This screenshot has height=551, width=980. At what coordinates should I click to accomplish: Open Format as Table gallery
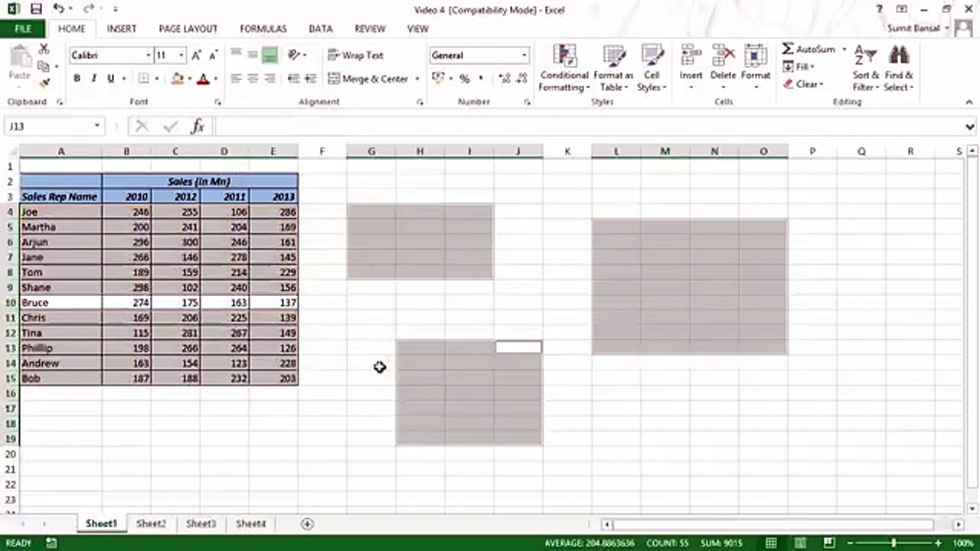coord(613,69)
